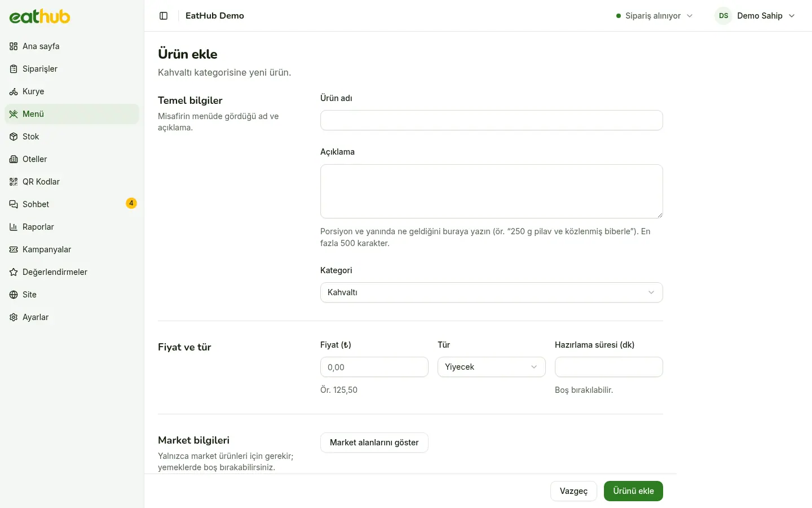Click the EatHub Demo header title
This screenshot has width=812, height=508.
click(x=215, y=16)
